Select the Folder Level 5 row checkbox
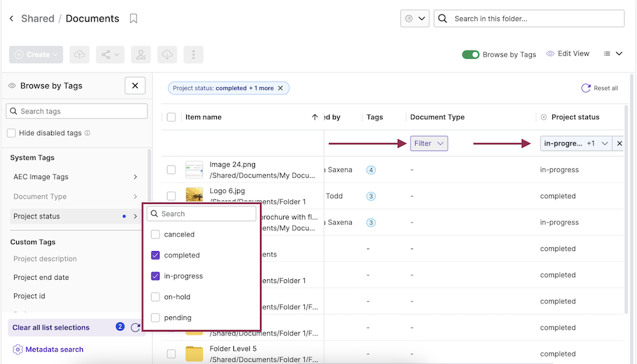 tap(172, 354)
